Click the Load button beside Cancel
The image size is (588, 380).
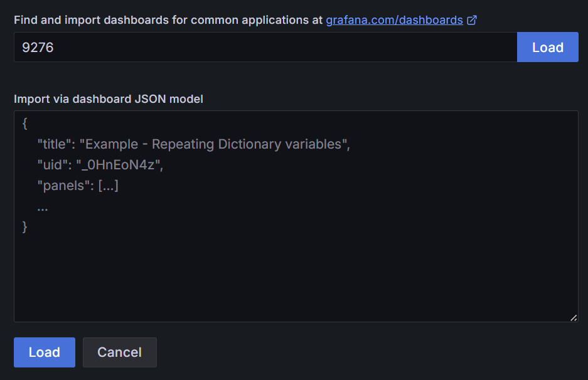pyautogui.click(x=45, y=352)
